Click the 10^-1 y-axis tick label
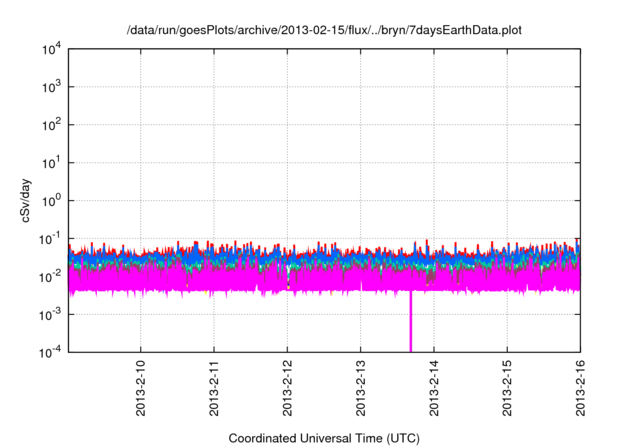 click(x=50, y=238)
